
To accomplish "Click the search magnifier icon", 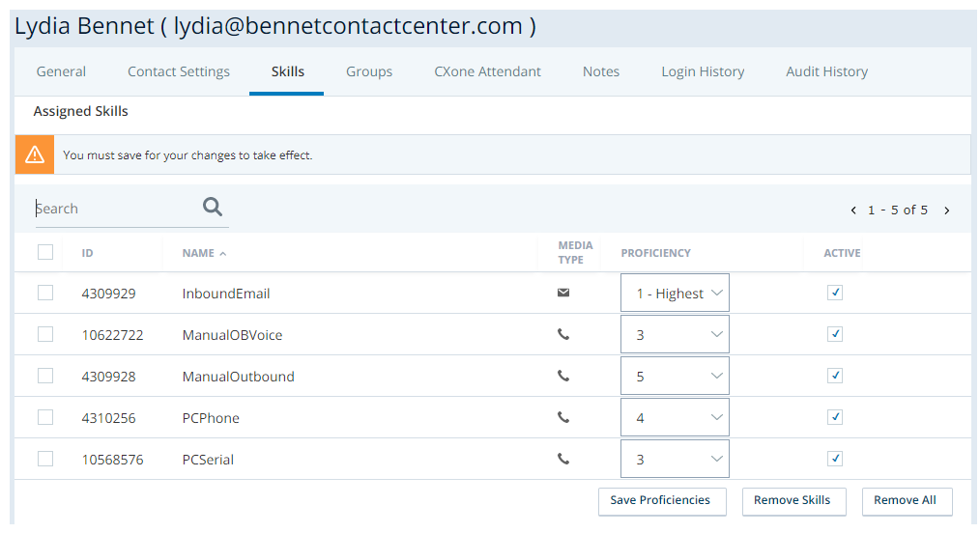I will pos(213,207).
